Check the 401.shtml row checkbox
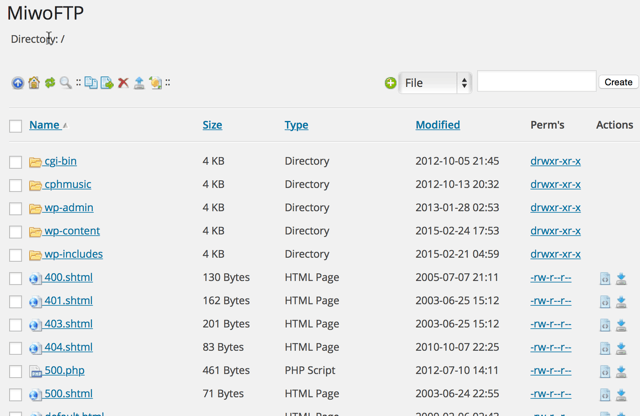The height and width of the screenshot is (416, 640). (x=16, y=302)
